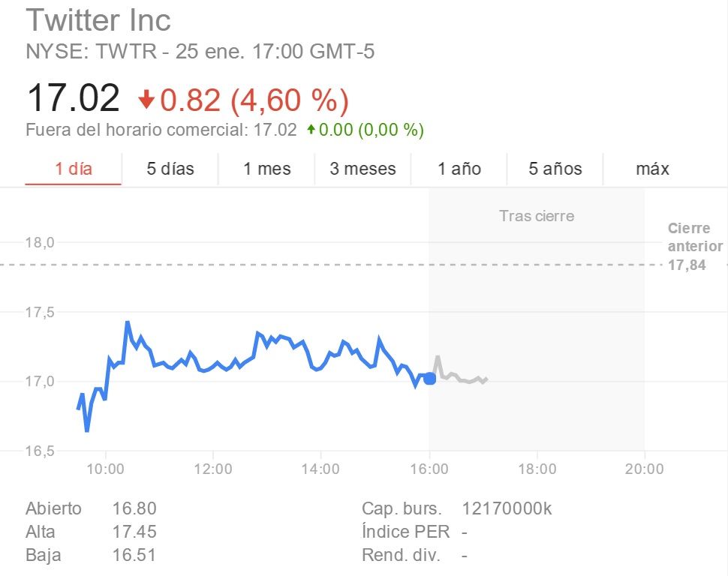Click the current price 17.02
The width and height of the screenshot is (728, 576).
point(73,99)
